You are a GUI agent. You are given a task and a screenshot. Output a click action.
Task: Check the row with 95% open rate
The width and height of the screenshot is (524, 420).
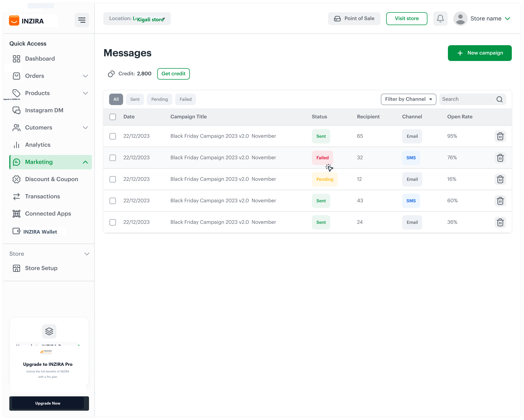pos(113,136)
